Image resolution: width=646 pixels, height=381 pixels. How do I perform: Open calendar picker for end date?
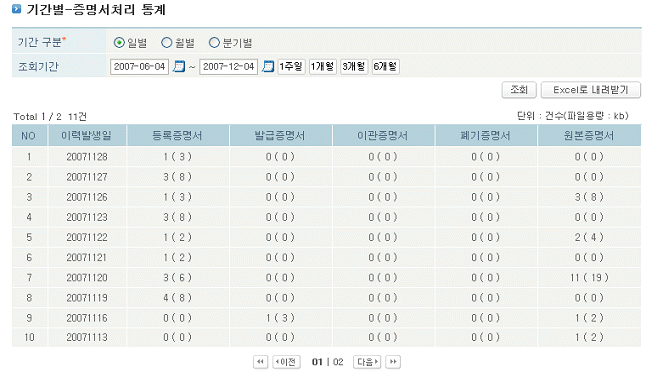point(268,66)
